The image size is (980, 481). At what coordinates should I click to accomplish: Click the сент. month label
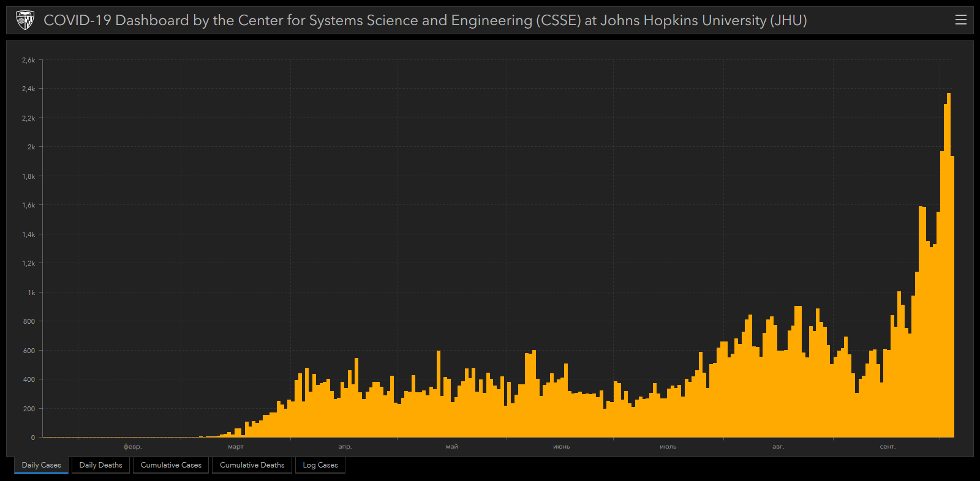888,447
